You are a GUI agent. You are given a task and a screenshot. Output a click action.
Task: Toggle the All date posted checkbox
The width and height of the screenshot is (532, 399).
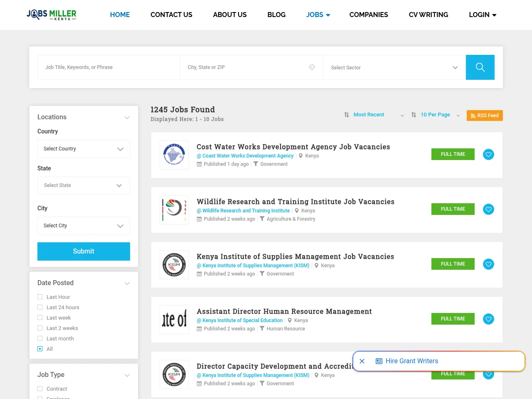[40, 349]
